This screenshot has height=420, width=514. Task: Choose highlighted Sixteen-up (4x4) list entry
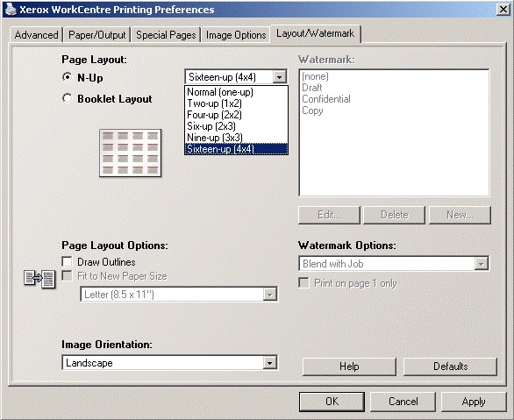point(236,149)
